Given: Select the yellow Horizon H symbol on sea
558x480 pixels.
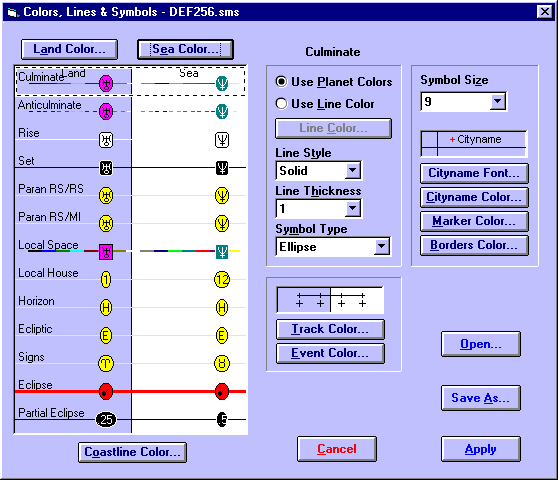Looking at the screenshot, I should (x=222, y=307).
